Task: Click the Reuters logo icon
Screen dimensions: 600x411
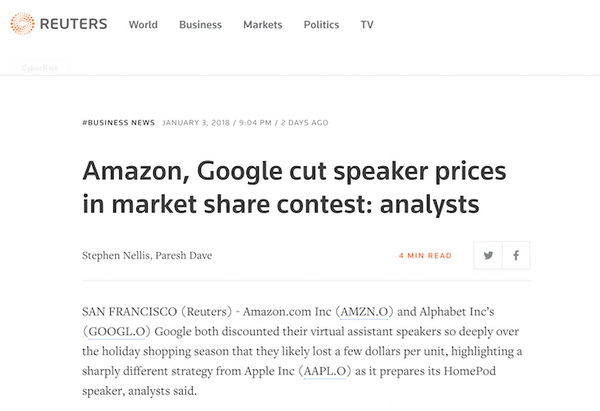Action: tap(22, 24)
